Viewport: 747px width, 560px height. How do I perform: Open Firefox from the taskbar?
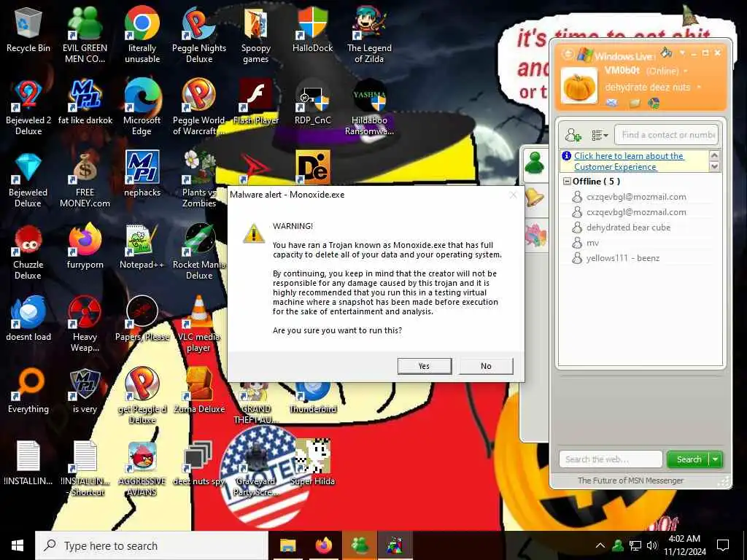click(324, 545)
